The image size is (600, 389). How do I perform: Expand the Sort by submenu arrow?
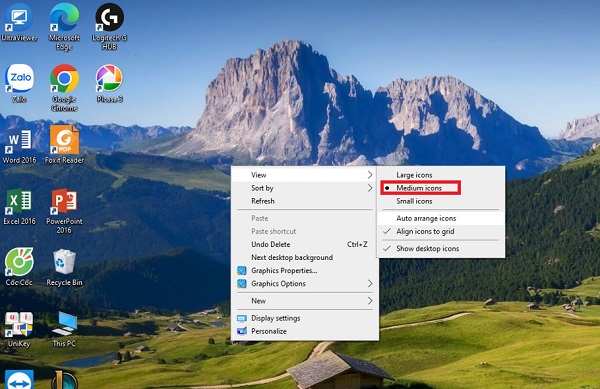[x=370, y=188]
